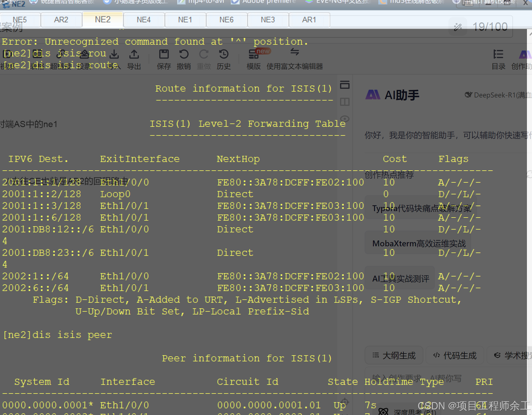Click the 0000.0000.0001* peer System Id
The image size is (532, 415).
pyautogui.click(x=47, y=405)
